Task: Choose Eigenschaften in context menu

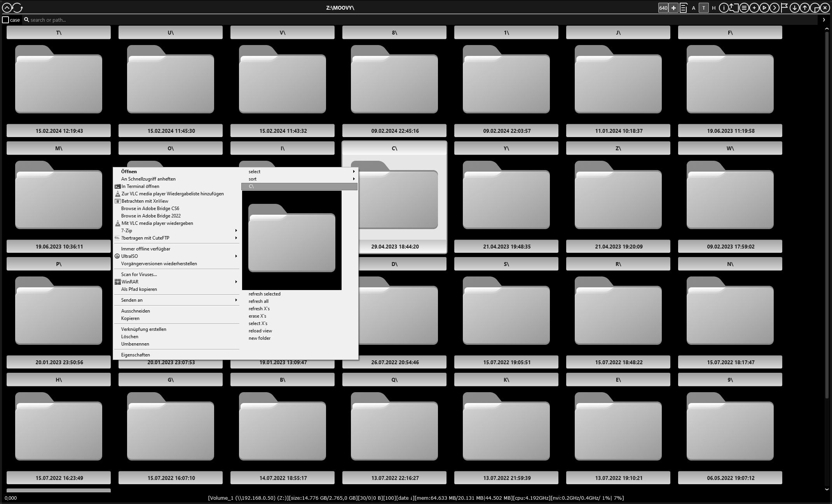Action: point(136,355)
